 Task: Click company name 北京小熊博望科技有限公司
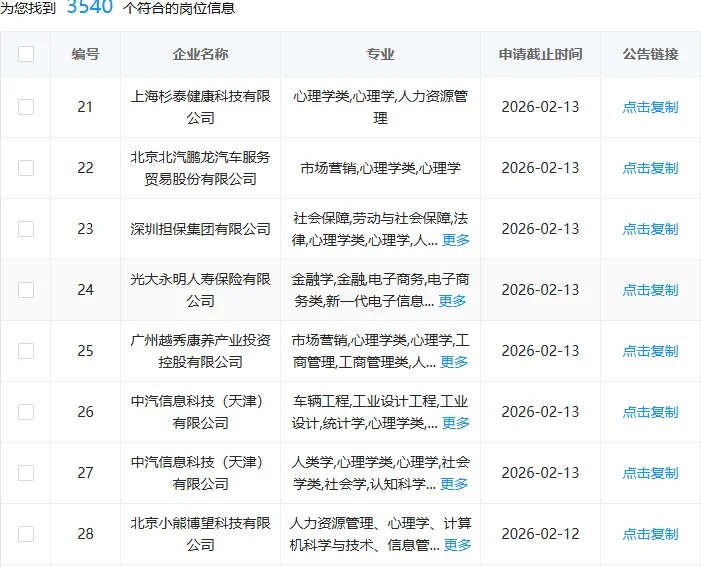[x=200, y=534]
